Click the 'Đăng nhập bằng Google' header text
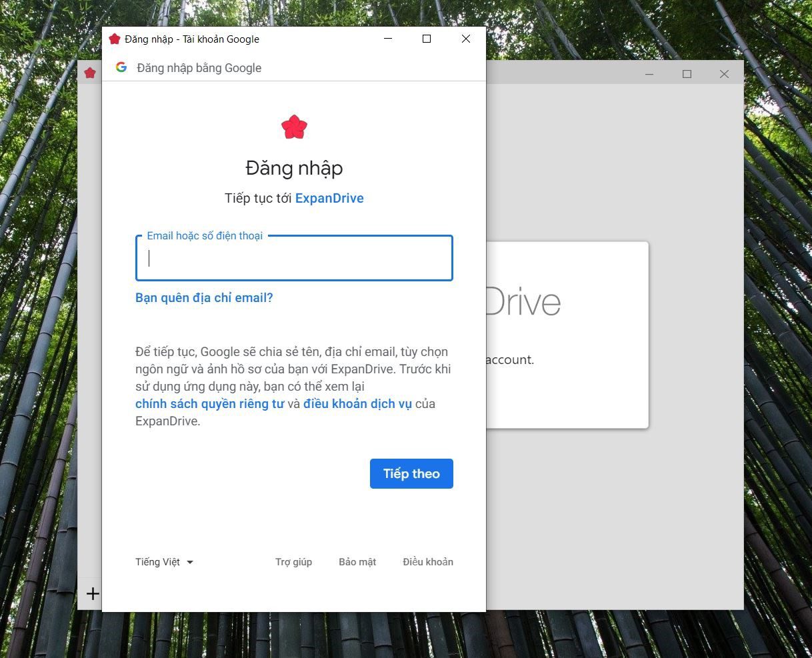 click(x=199, y=68)
